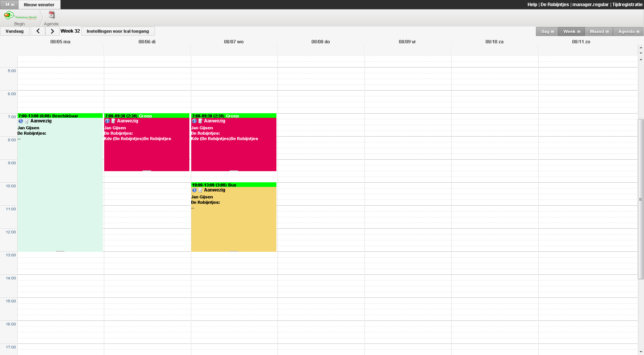
Task: Advance to next week with right arrow
Action: [x=53, y=31]
